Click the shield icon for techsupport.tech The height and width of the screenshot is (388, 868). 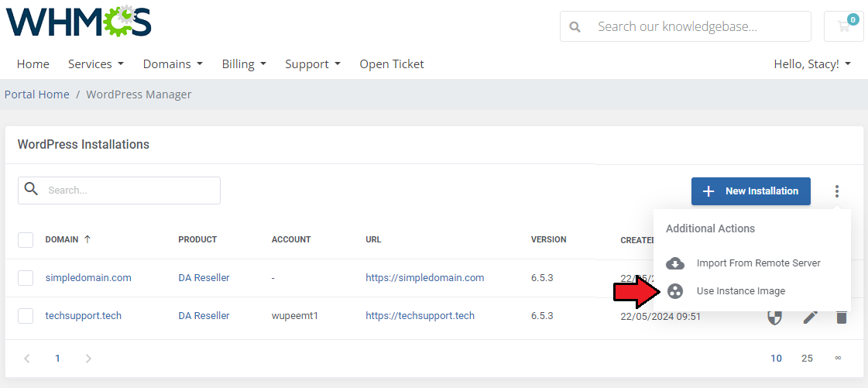click(774, 318)
